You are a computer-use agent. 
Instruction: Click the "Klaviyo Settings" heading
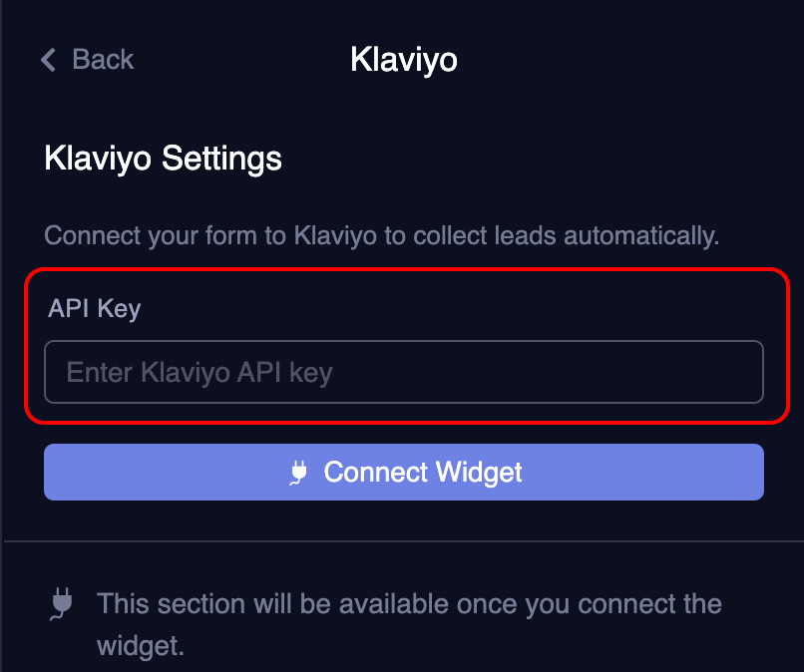click(163, 159)
